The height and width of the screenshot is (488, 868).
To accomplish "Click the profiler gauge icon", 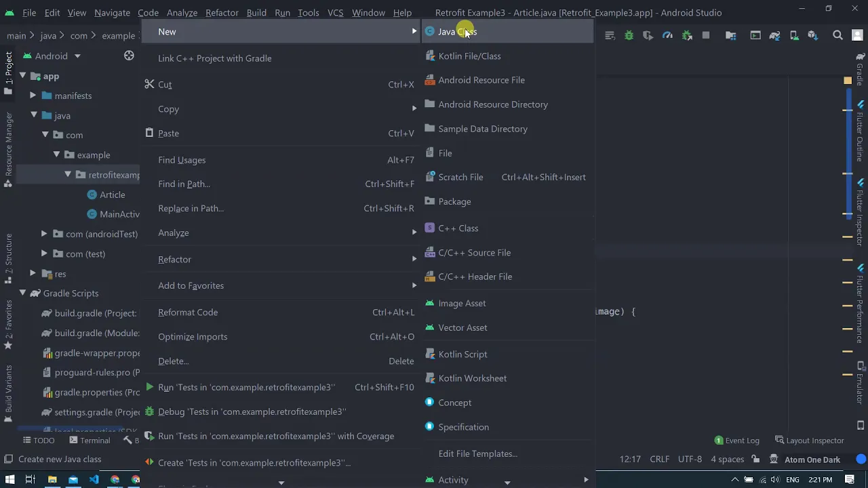I will tap(667, 35).
